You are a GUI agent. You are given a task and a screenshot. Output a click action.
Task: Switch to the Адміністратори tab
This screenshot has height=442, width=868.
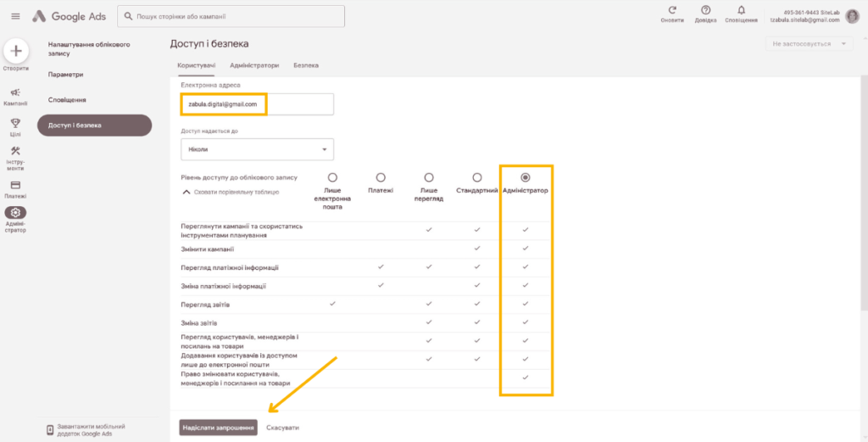click(x=254, y=65)
